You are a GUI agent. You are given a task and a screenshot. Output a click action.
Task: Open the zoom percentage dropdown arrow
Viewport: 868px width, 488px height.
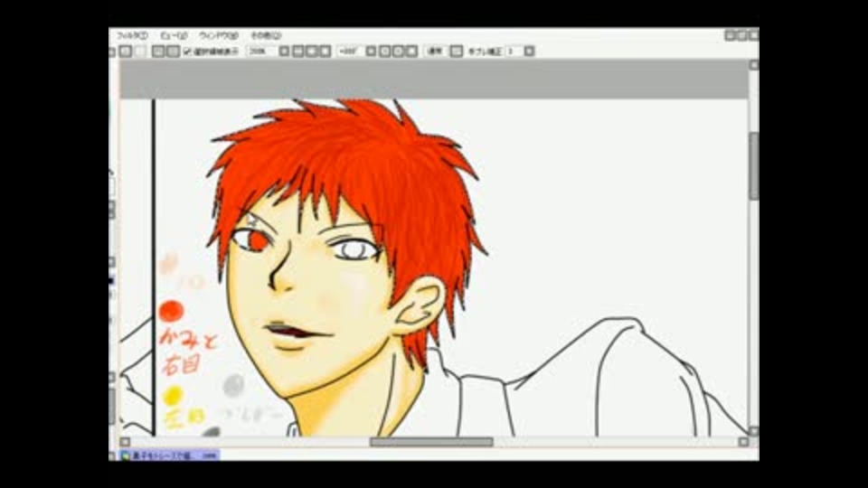point(284,51)
